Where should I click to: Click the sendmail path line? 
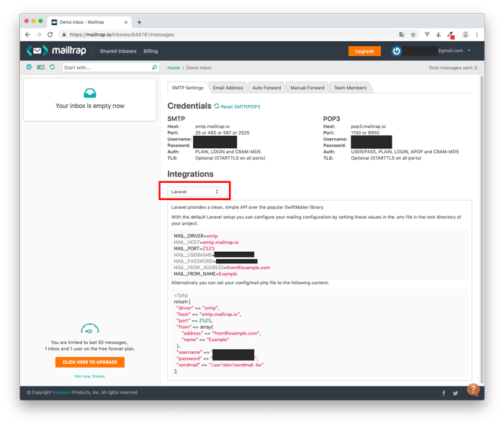[x=220, y=365]
